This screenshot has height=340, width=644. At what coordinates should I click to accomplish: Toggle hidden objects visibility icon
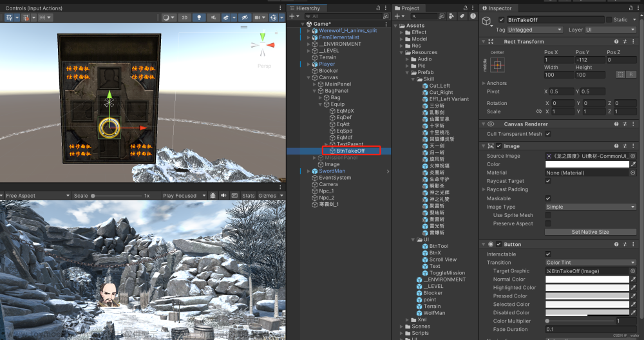[244, 17]
